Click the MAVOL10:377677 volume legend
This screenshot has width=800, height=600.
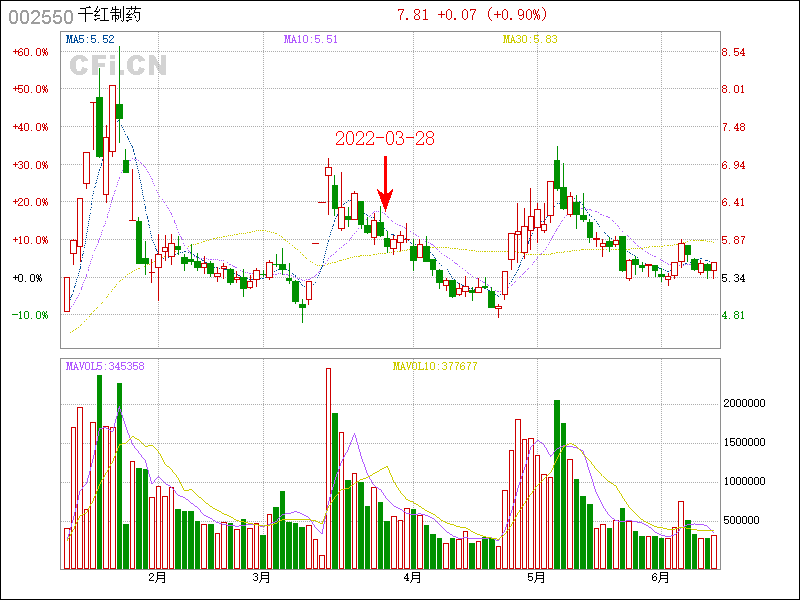pos(435,367)
